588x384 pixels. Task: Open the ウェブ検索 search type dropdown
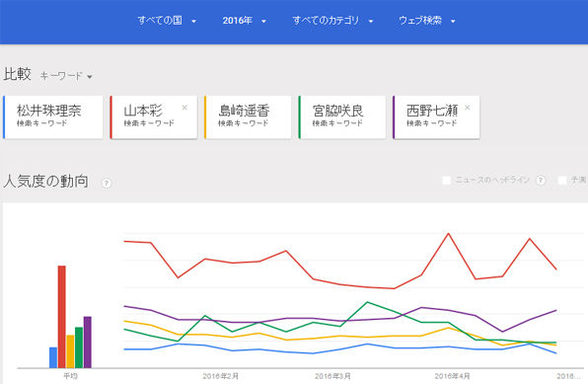(427, 21)
